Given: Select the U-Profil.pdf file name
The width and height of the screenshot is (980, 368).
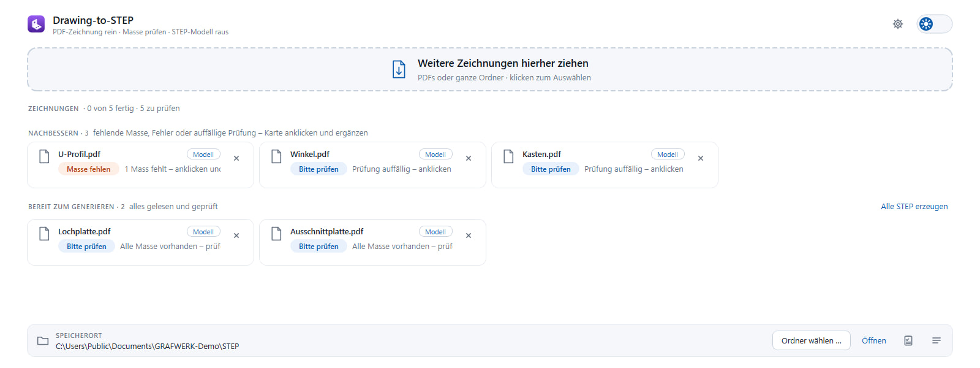Looking at the screenshot, I should [79, 155].
